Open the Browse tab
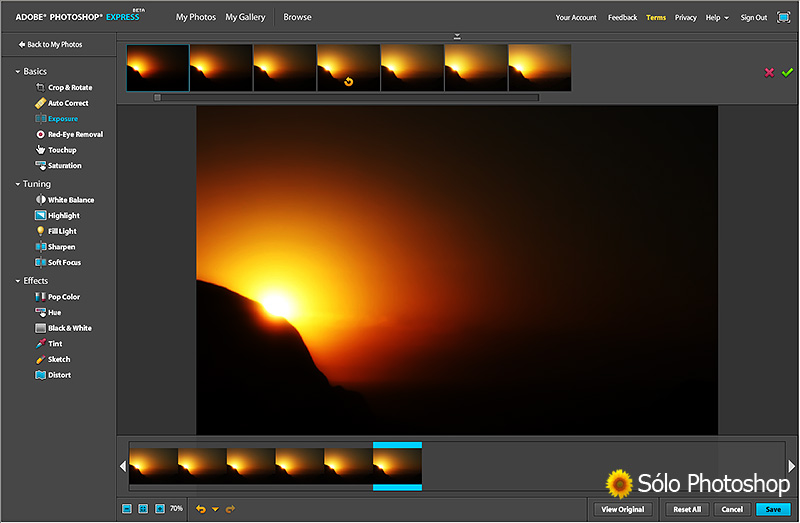800x523 pixels. (297, 17)
